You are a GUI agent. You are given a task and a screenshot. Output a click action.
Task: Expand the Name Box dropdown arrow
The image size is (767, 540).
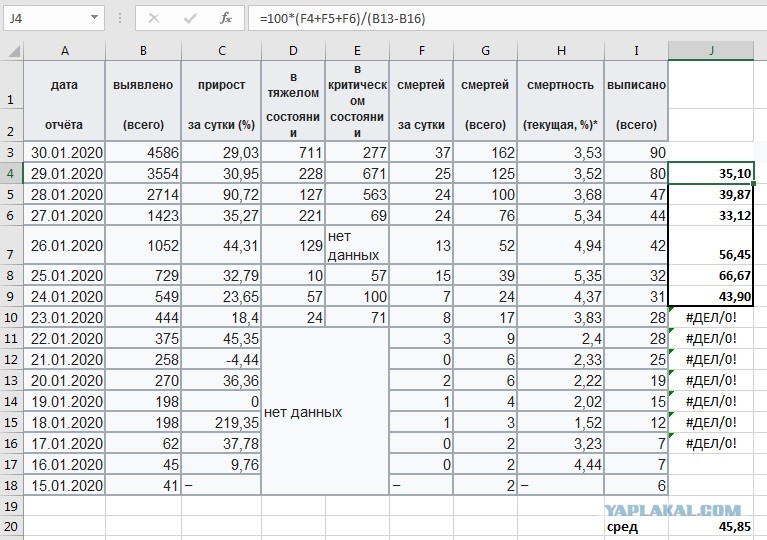click(94, 18)
